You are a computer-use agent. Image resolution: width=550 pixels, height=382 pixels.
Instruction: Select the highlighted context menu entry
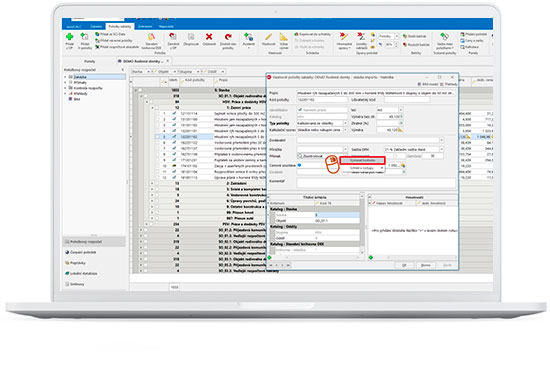coord(362,160)
